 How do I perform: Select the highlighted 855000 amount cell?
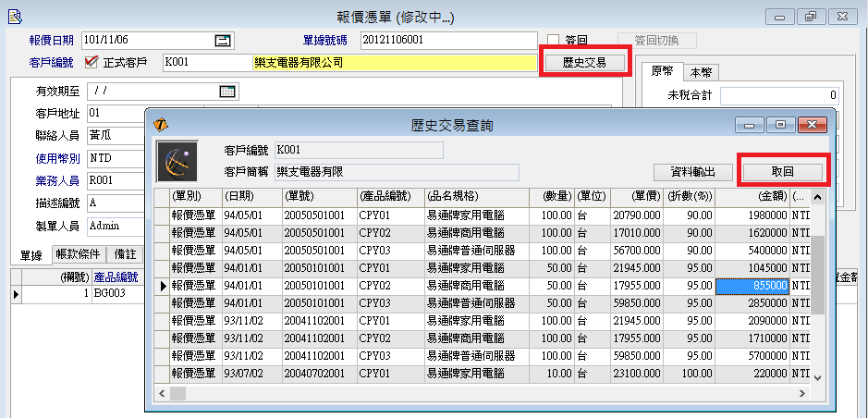coord(752,287)
